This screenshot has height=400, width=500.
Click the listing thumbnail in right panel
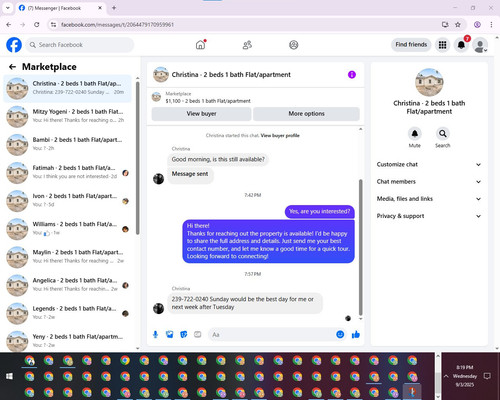(429, 82)
